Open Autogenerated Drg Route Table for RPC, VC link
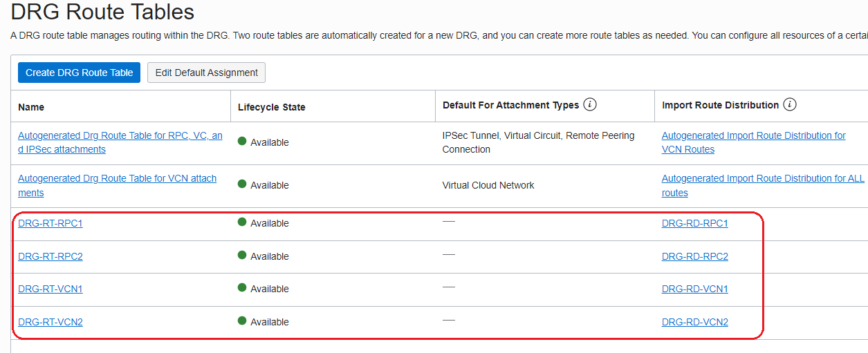 pyautogui.click(x=120, y=136)
